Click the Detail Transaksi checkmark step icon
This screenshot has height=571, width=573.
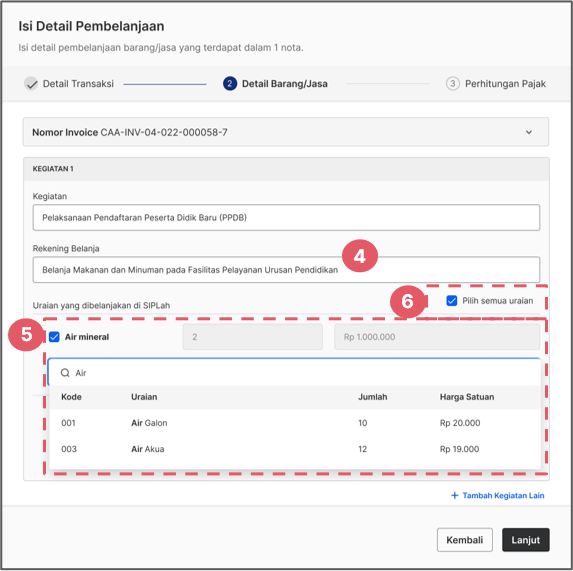(31, 84)
